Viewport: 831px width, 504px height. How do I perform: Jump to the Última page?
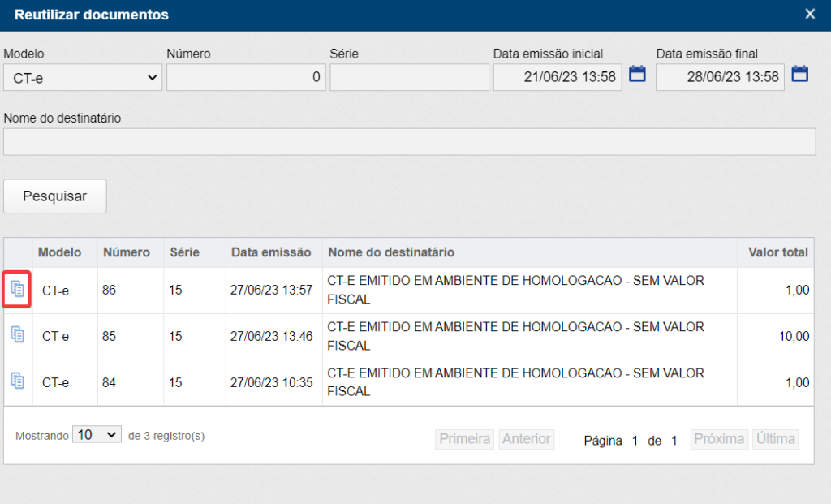(776, 439)
